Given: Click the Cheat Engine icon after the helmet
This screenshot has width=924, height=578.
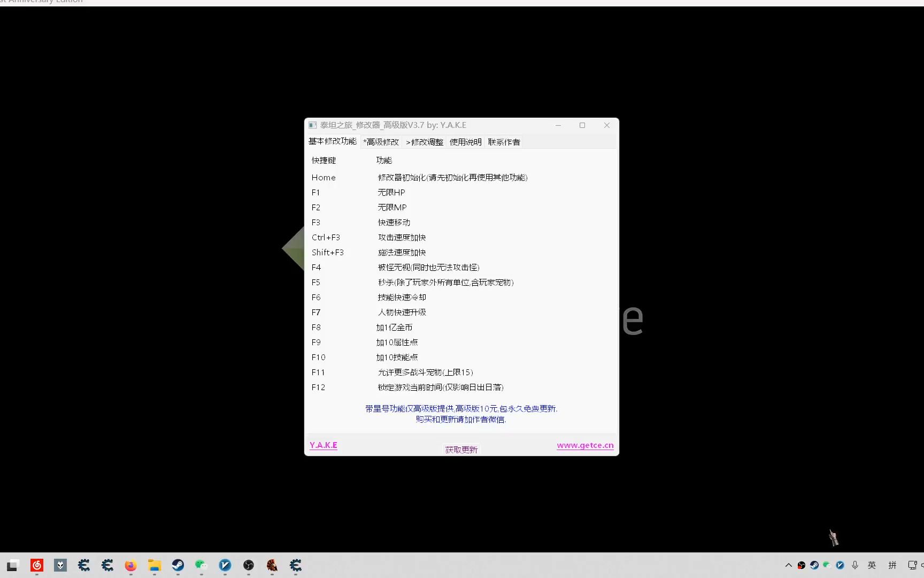Looking at the screenshot, I should pos(296,565).
